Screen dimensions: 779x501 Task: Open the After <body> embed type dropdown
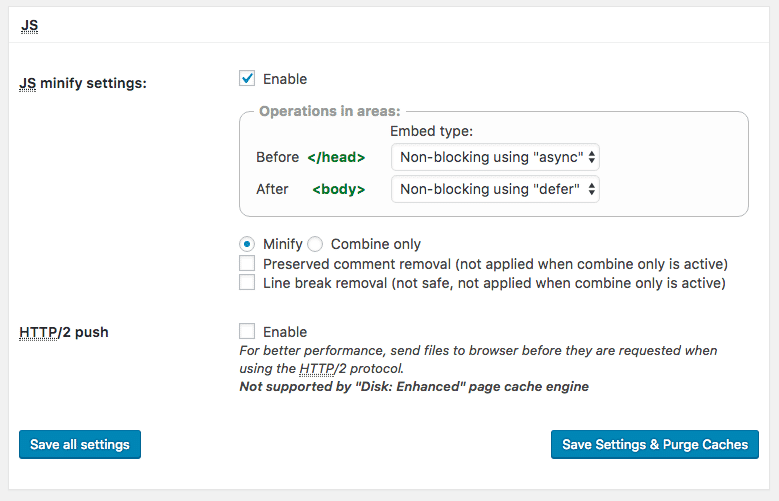point(495,189)
